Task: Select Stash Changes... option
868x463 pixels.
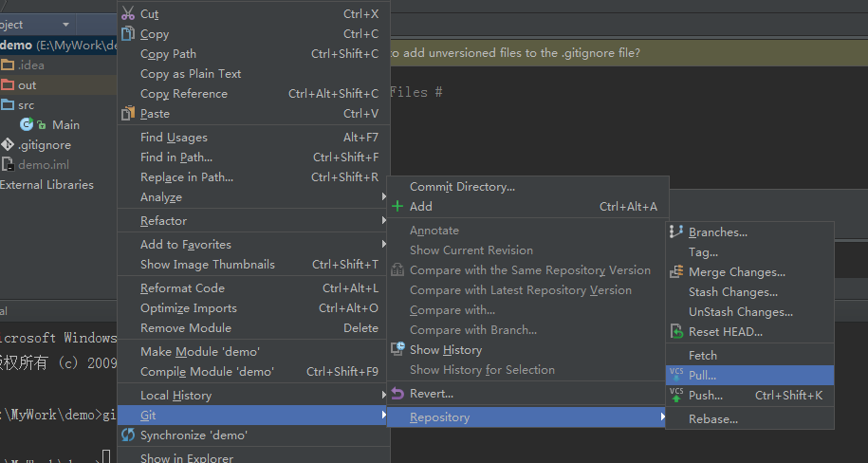Action: pos(732,292)
